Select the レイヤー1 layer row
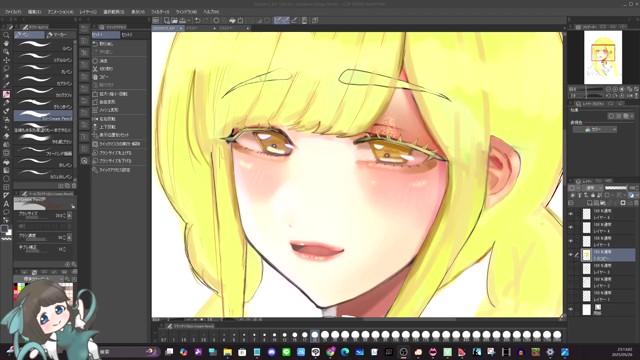Screen dimensions: 640x360 (607, 296)
